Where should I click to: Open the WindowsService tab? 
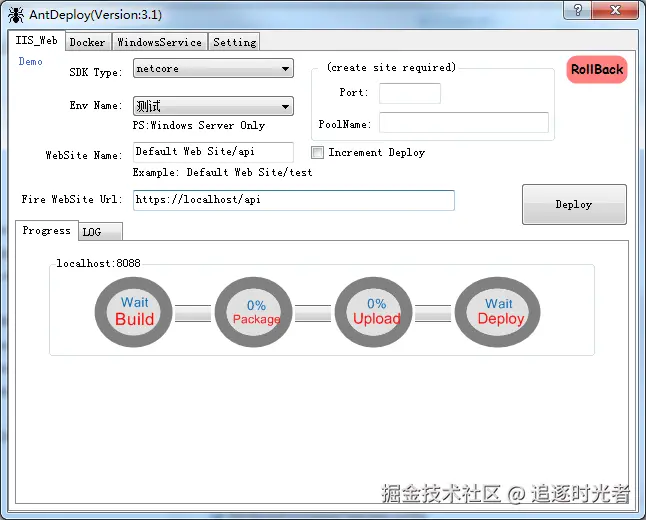point(159,42)
